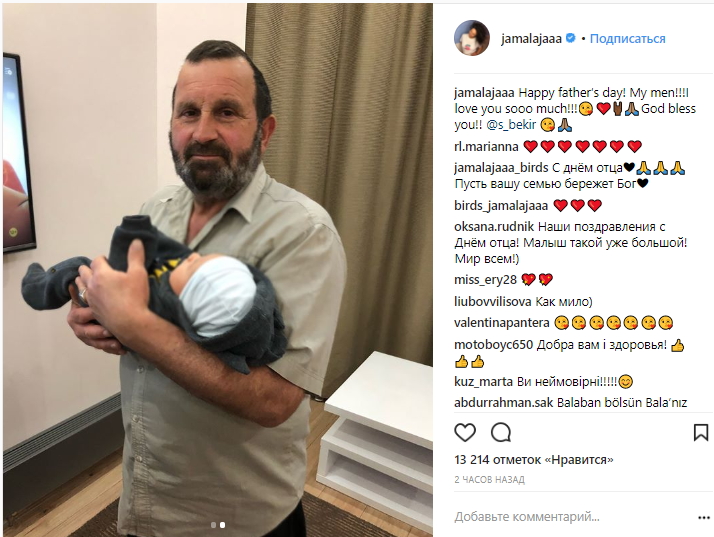Open comments with the speech bubble icon
This screenshot has height=537, width=714.
tap(501, 432)
